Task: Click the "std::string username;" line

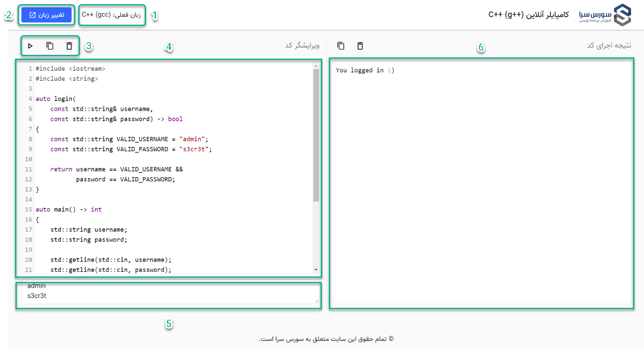Action: click(89, 230)
